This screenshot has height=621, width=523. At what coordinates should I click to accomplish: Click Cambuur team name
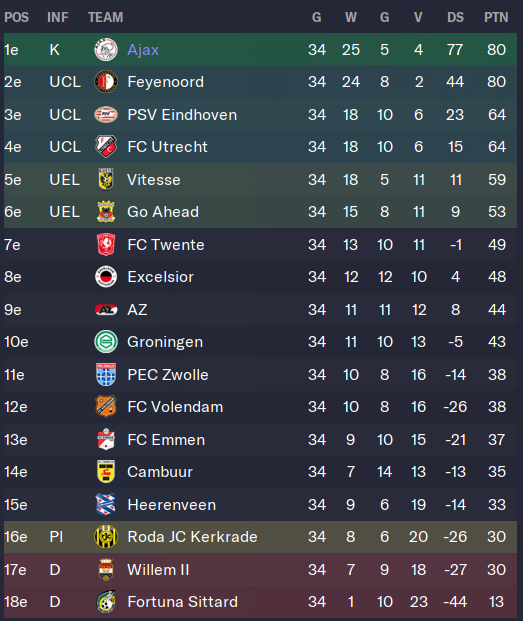pos(160,472)
